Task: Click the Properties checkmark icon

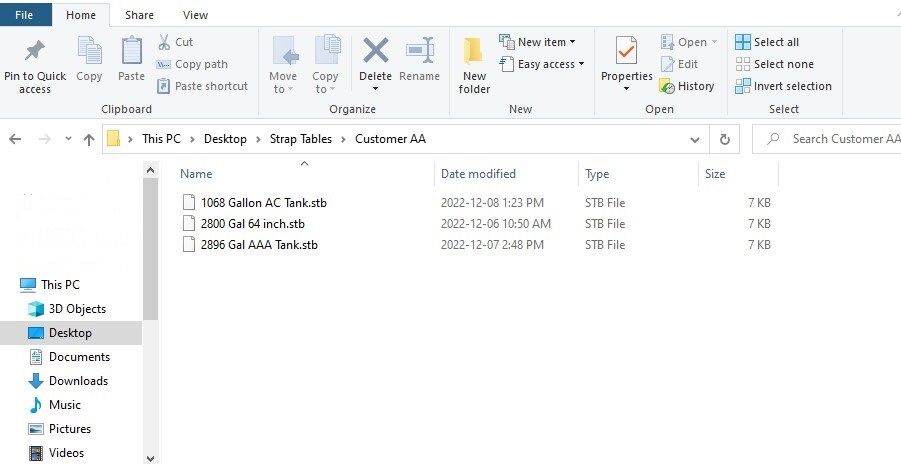Action: (626, 51)
